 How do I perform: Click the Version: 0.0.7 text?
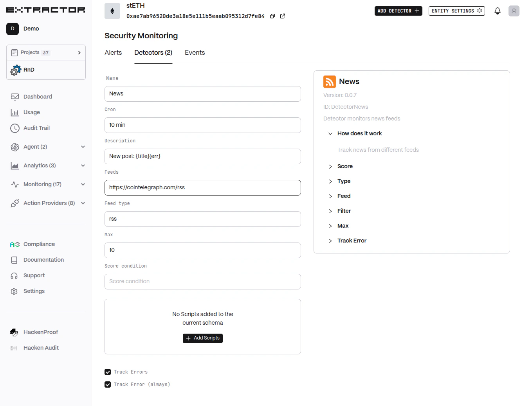pyautogui.click(x=340, y=95)
